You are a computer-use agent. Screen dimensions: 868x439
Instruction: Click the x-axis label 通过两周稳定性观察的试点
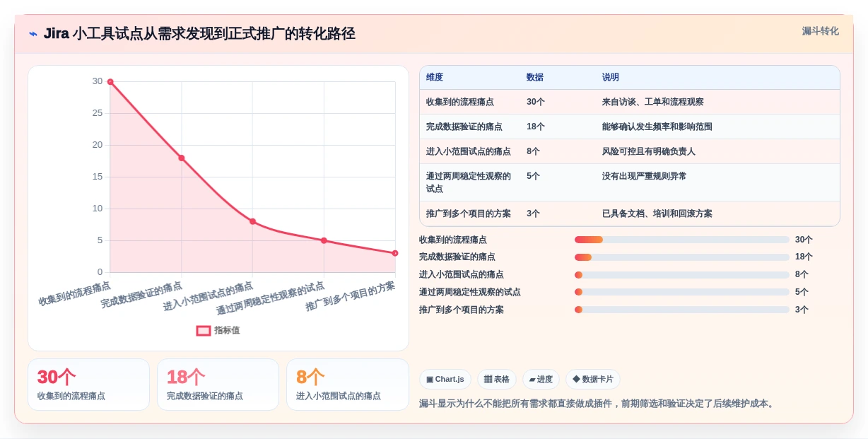tap(271, 298)
